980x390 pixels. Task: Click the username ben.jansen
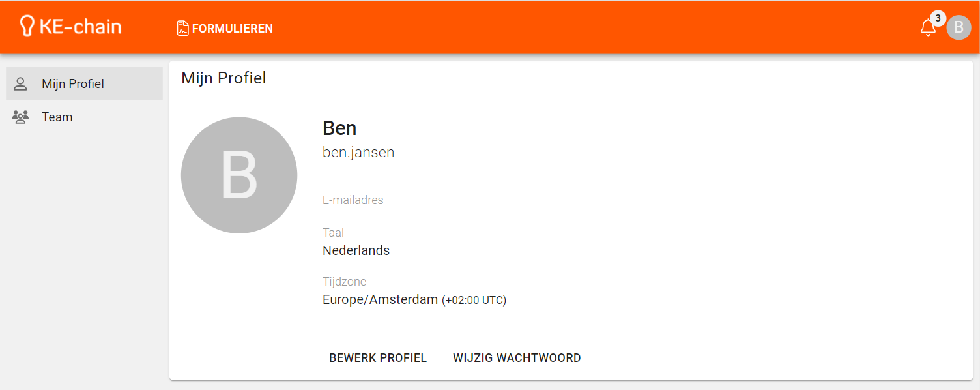[358, 153]
